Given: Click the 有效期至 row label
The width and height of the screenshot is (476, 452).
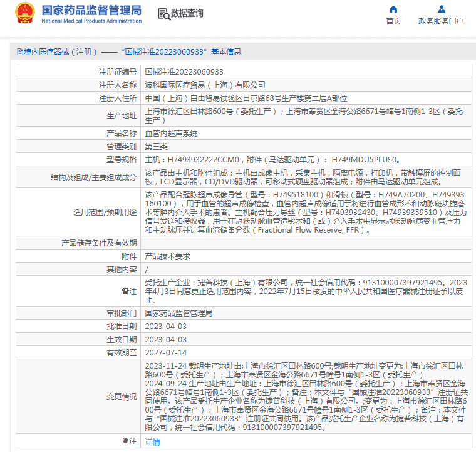Looking at the screenshot, I should click(x=122, y=353).
